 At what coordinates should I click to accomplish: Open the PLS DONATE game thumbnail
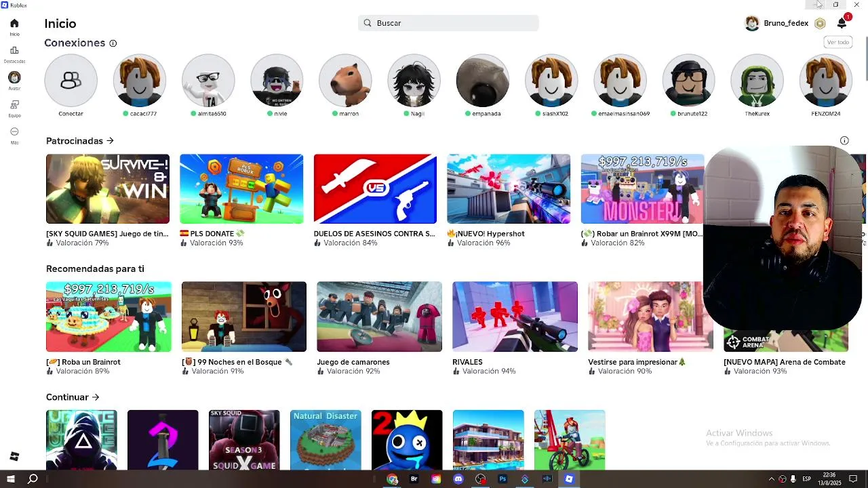click(x=241, y=189)
